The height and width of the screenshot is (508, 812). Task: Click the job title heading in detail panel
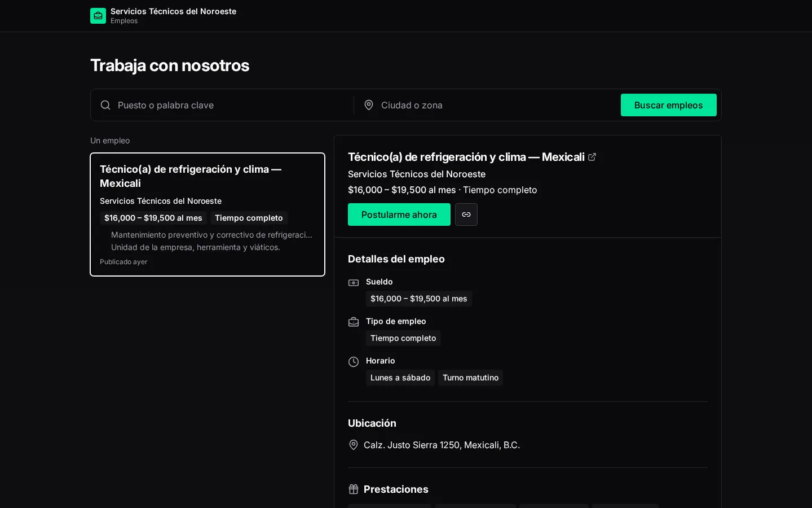tap(466, 157)
